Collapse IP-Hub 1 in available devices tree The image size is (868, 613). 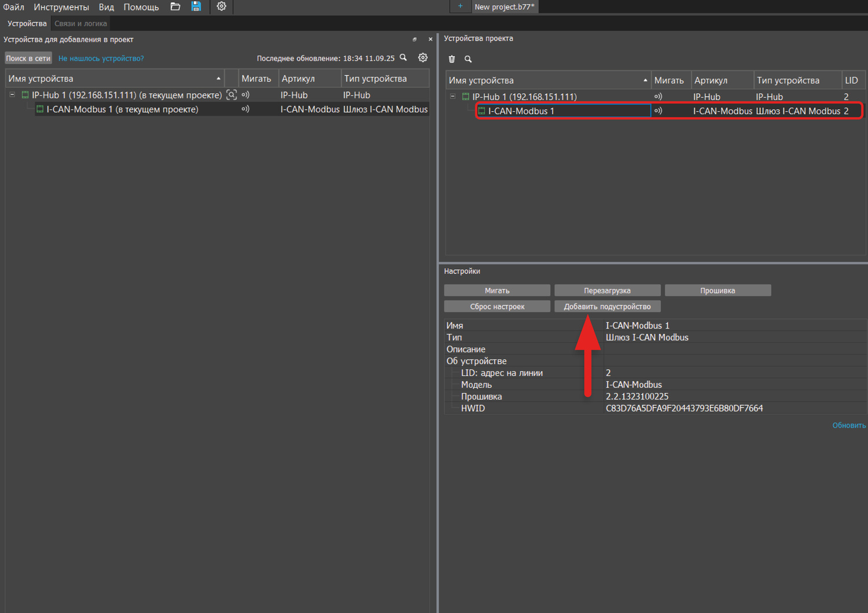(x=12, y=94)
